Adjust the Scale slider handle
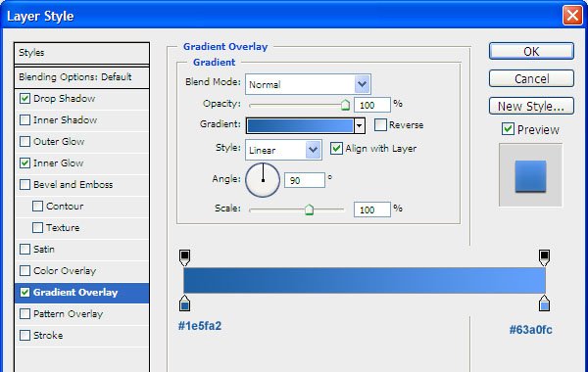Viewport: 588px width, 372px height. (309, 209)
